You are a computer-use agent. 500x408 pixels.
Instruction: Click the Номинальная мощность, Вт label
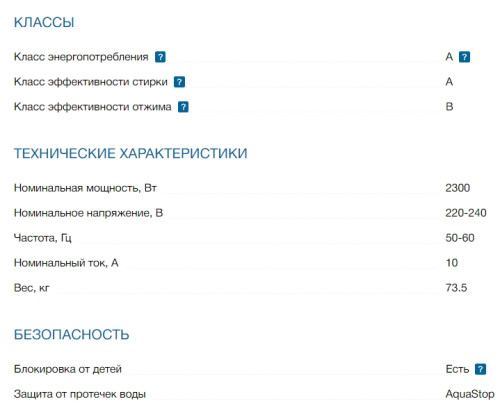coord(85,188)
